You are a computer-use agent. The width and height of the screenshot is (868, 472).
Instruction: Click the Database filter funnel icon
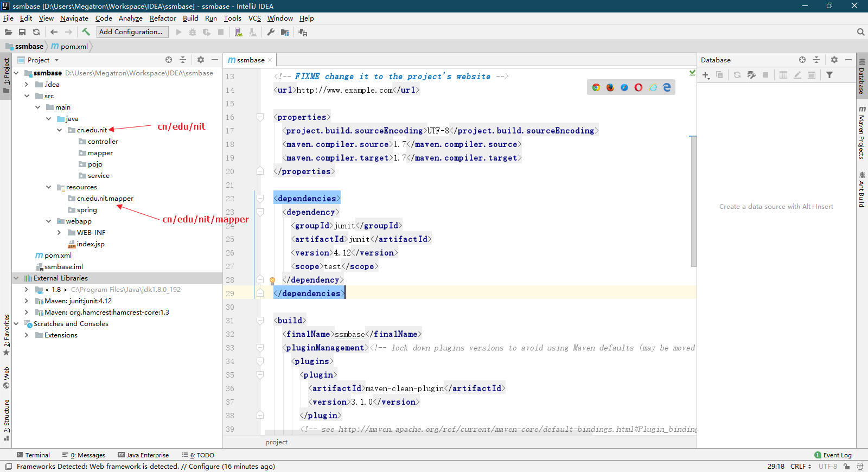pyautogui.click(x=829, y=75)
